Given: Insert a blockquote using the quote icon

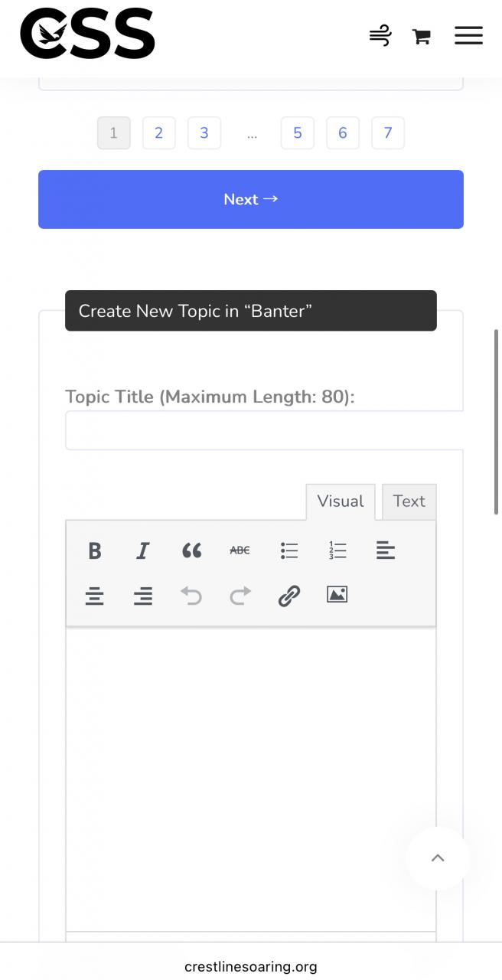Looking at the screenshot, I should pyautogui.click(x=191, y=550).
